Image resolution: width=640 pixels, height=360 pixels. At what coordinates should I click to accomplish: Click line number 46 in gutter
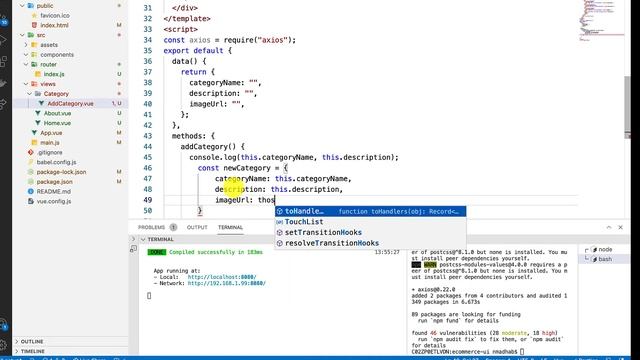[x=147, y=168]
